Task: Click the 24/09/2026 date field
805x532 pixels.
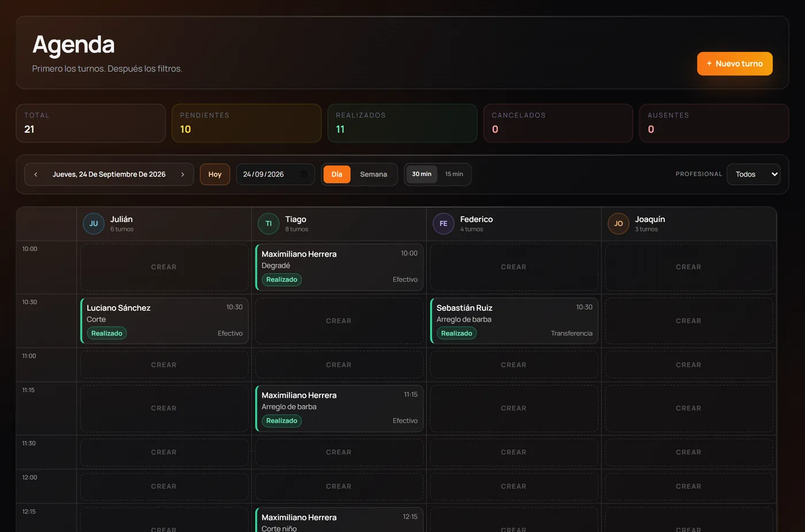Action: tap(275, 174)
